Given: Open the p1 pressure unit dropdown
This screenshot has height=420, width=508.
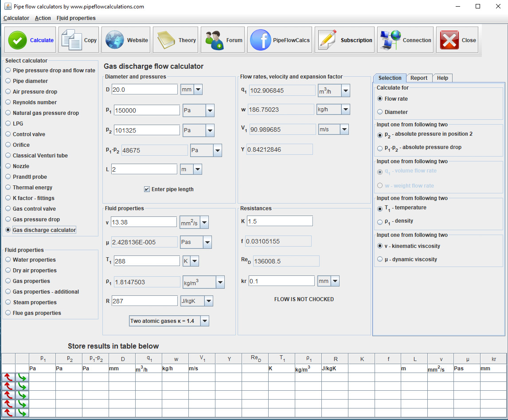Looking at the screenshot, I should (210, 110).
